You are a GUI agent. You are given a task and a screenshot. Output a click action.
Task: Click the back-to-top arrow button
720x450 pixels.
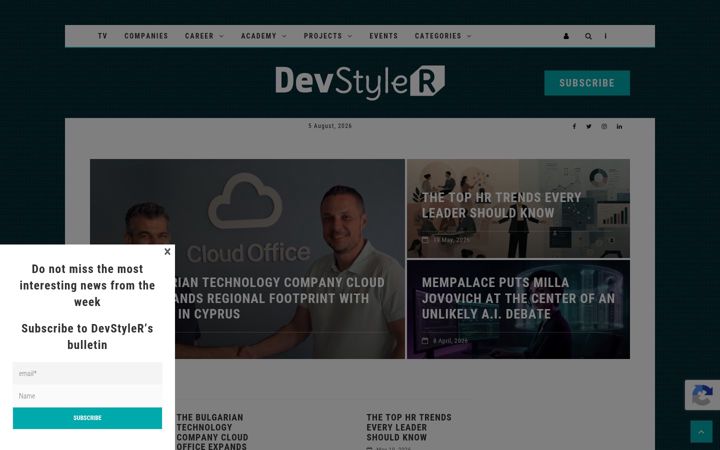[x=701, y=432]
